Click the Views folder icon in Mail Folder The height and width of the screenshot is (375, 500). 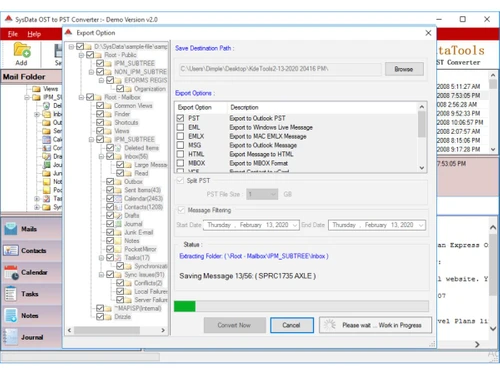(36, 89)
